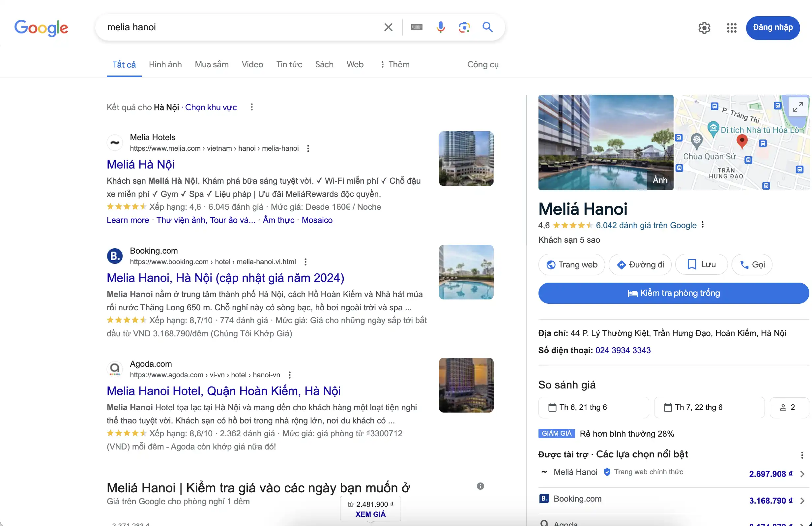The height and width of the screenshot is (526, 812).
Task: Open check-out date Th 7, 22 thg 6
Action: pyautogui.click(x=709, y=407)
